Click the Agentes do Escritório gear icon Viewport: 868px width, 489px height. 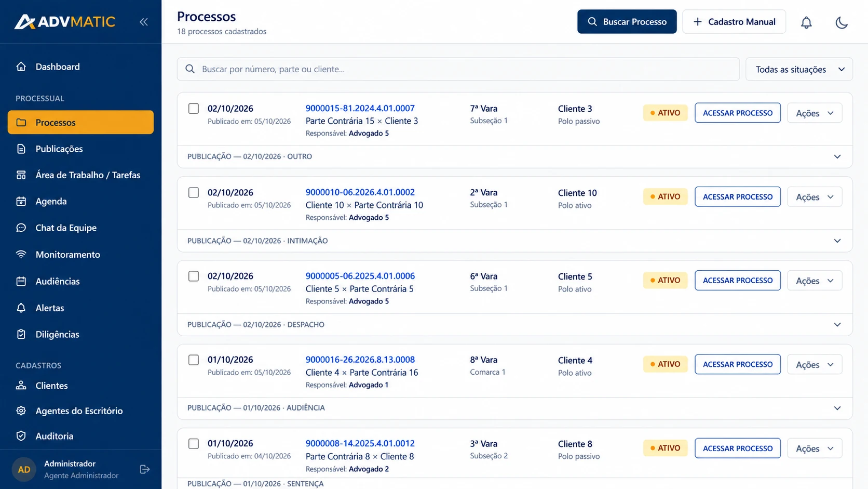(x=21, y=411)
